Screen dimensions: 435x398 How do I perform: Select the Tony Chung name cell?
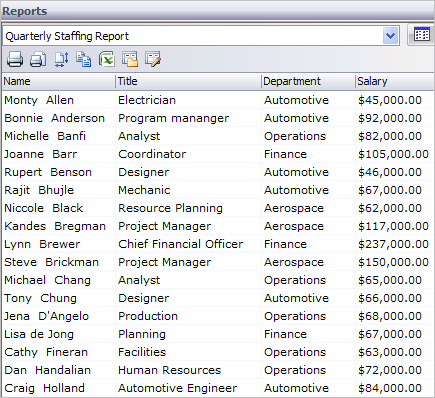click(x=59, y=298)
